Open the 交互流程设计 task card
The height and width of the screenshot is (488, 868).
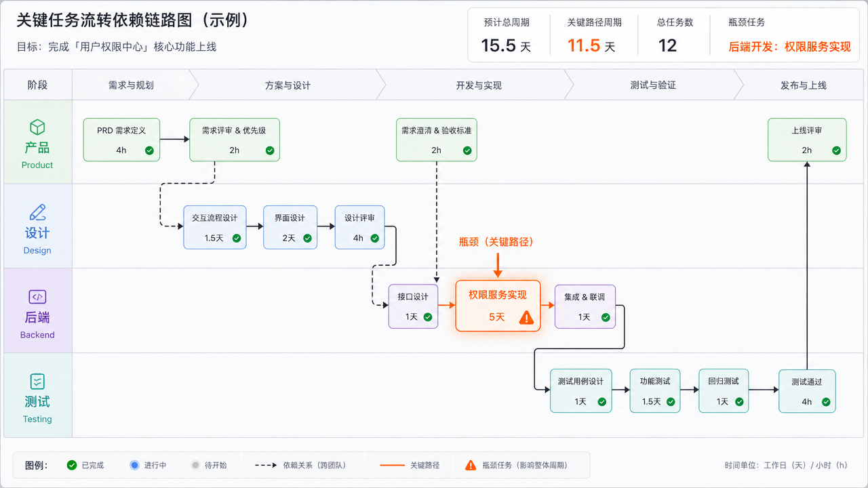click(215, 227)
